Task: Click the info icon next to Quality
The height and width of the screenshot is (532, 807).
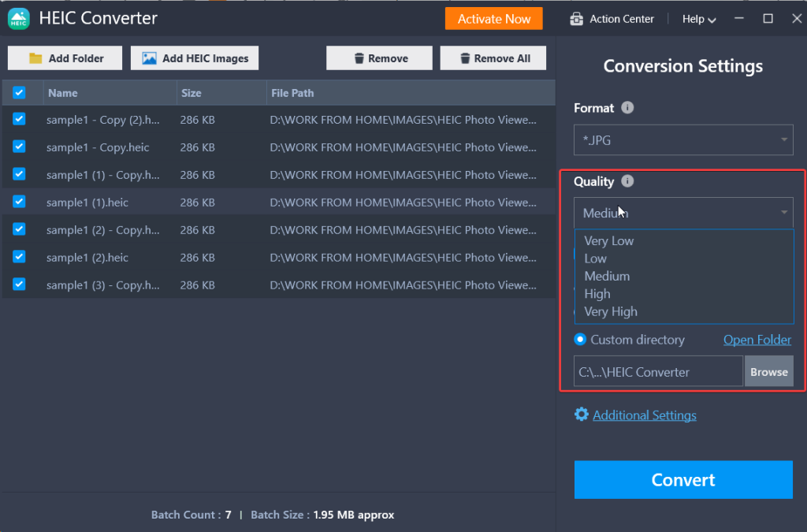Action: click(x=627, y=181)
